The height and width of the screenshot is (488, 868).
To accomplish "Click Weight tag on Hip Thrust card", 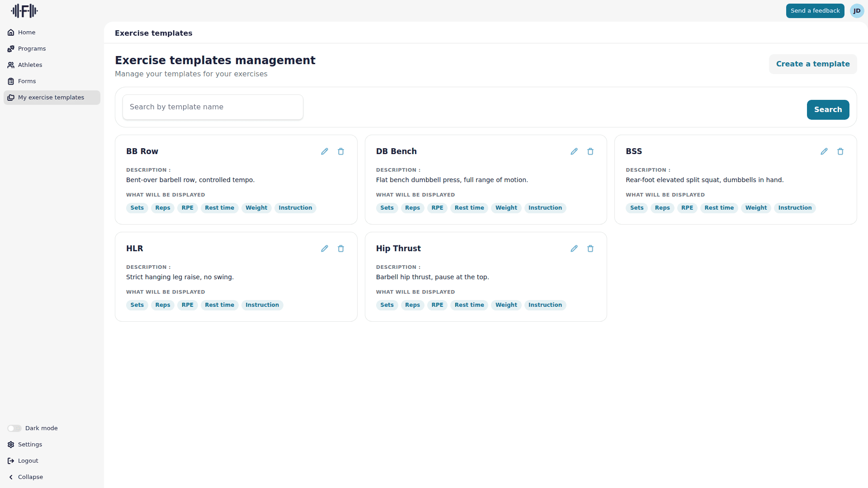I will tap(506, 305).
